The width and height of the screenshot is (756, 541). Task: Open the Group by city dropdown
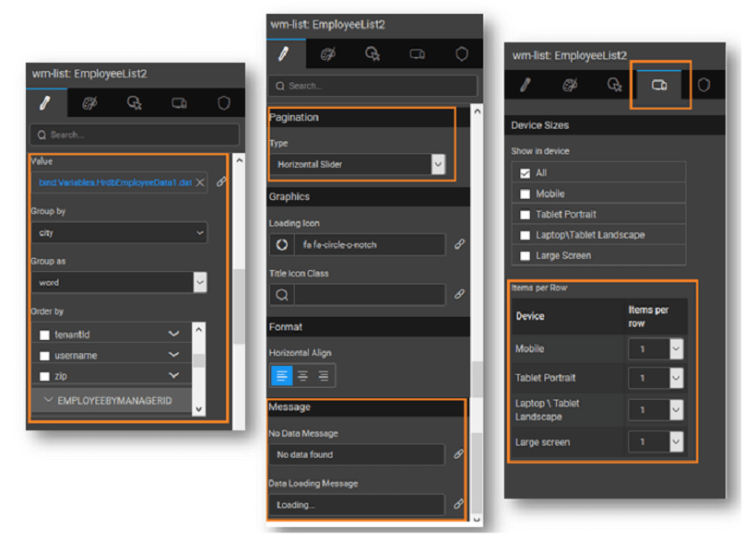119,233
